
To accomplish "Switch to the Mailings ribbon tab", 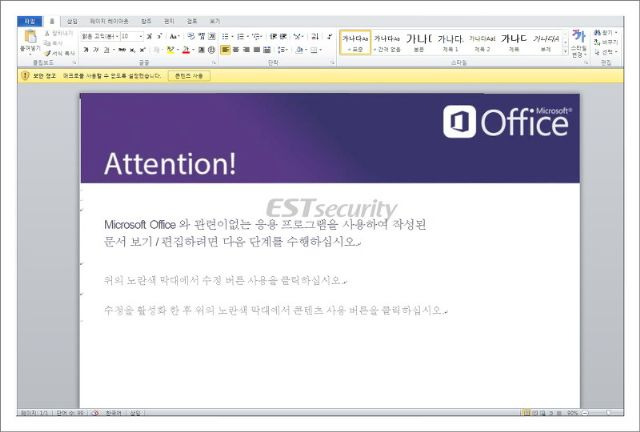I will [x=169, y=21].
